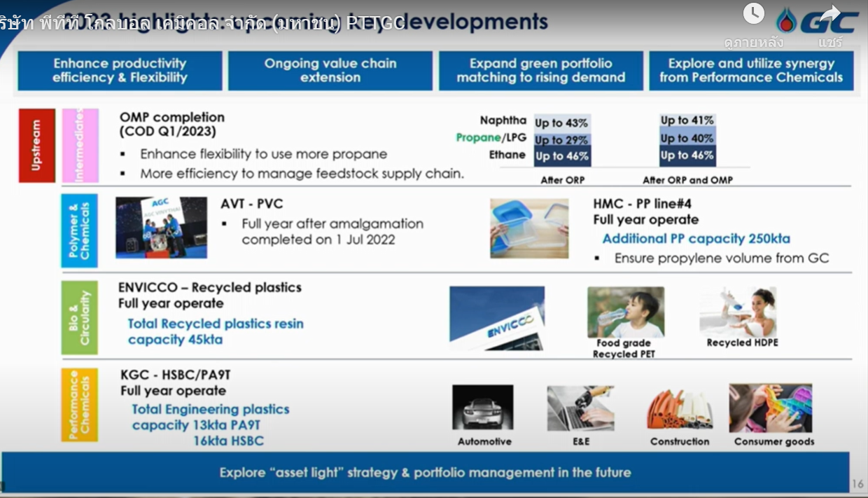Click the blue plastic containers photo

[529, 228]
